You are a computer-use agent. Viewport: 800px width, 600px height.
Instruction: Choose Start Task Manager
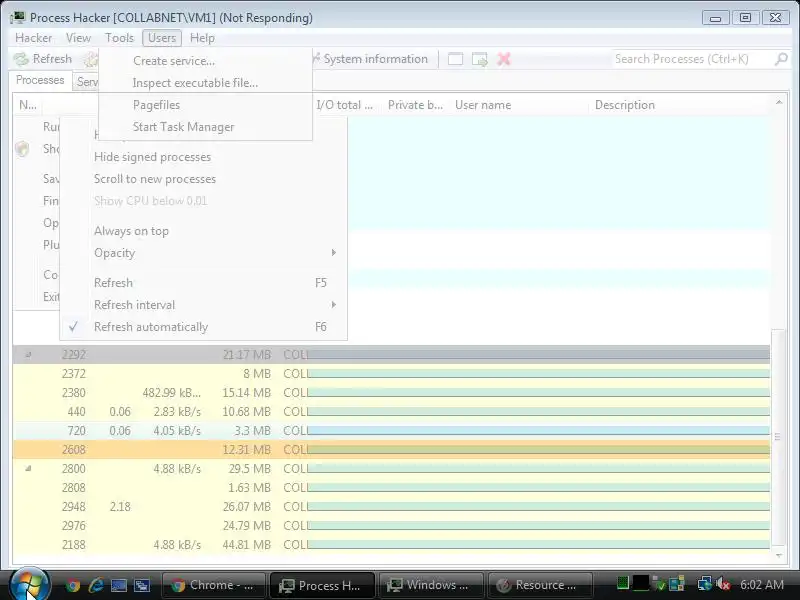[x=205, y=127]
